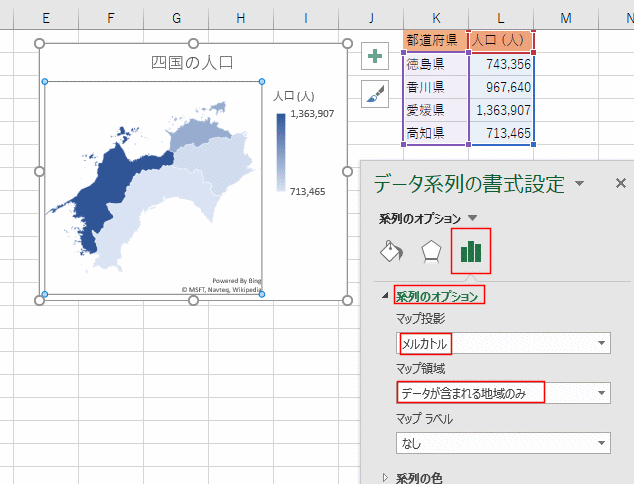Image resolution: width=634 pixels, height=484 pixels.
Task: Close the データ系列の書式設定 pane
Action: tap(620, 183)
